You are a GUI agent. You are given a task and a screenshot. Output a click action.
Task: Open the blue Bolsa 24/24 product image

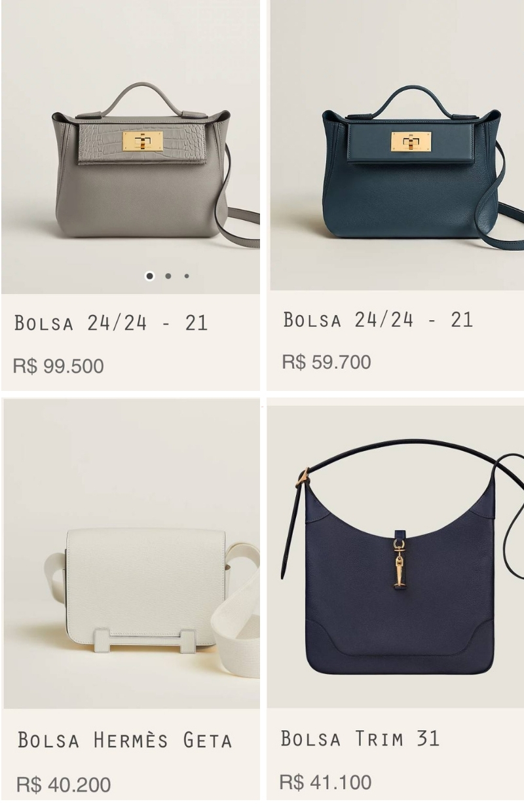[x=397, y=145]
